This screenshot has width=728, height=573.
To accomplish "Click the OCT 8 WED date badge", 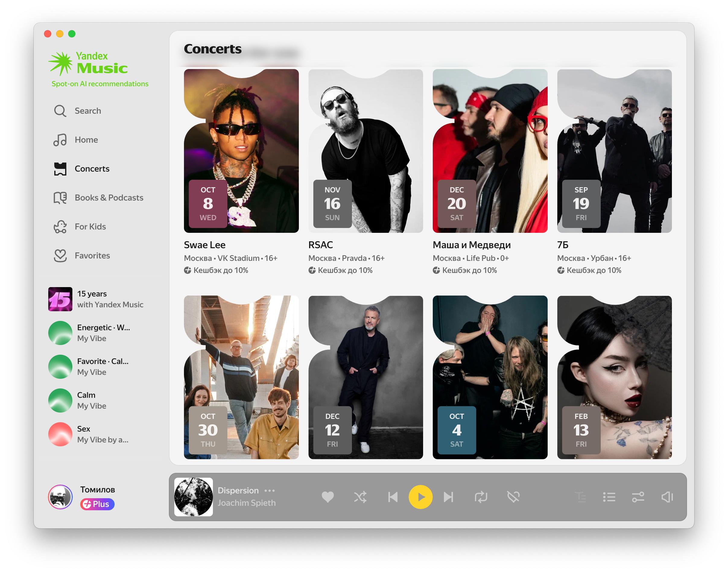I will click(208, 204).
